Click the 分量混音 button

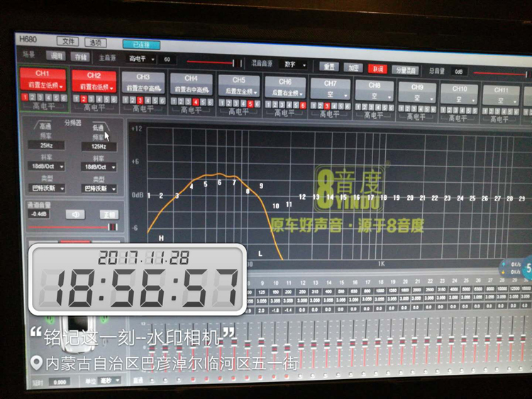pyautogui.click(x=406, y=70)
